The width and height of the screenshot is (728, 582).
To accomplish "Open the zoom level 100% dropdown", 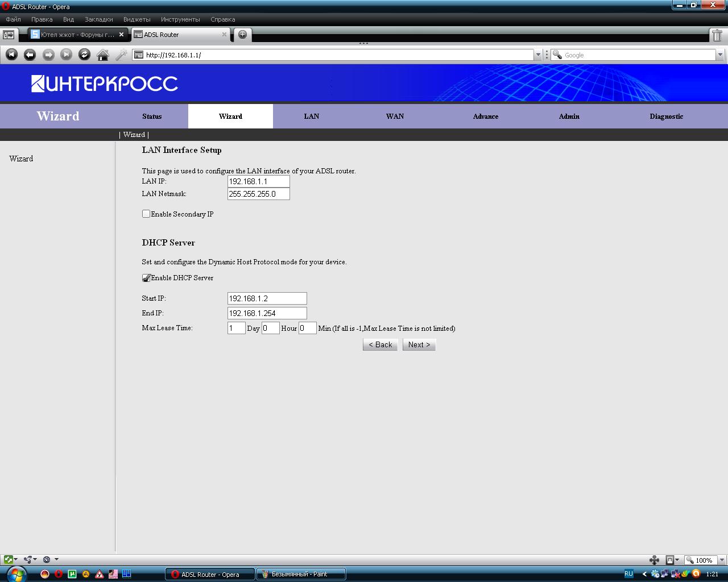I will tap(721, 560).
